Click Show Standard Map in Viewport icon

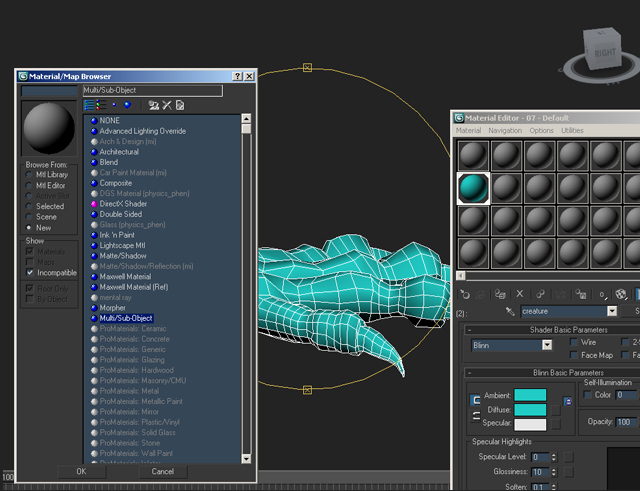621,294
